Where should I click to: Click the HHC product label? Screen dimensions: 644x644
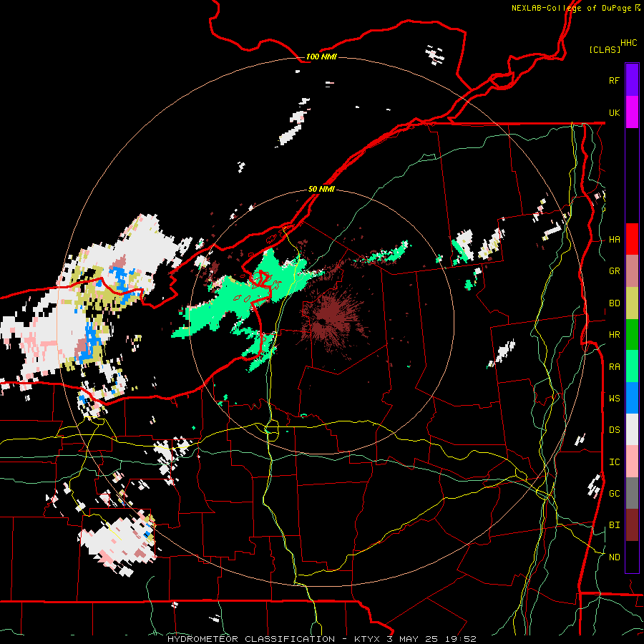tap(629, 43)
